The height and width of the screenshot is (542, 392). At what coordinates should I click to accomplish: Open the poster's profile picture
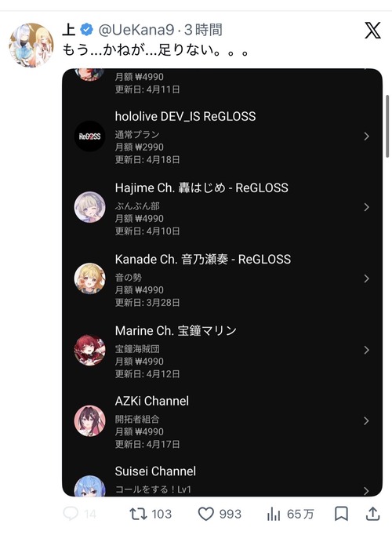click(31, 45)
